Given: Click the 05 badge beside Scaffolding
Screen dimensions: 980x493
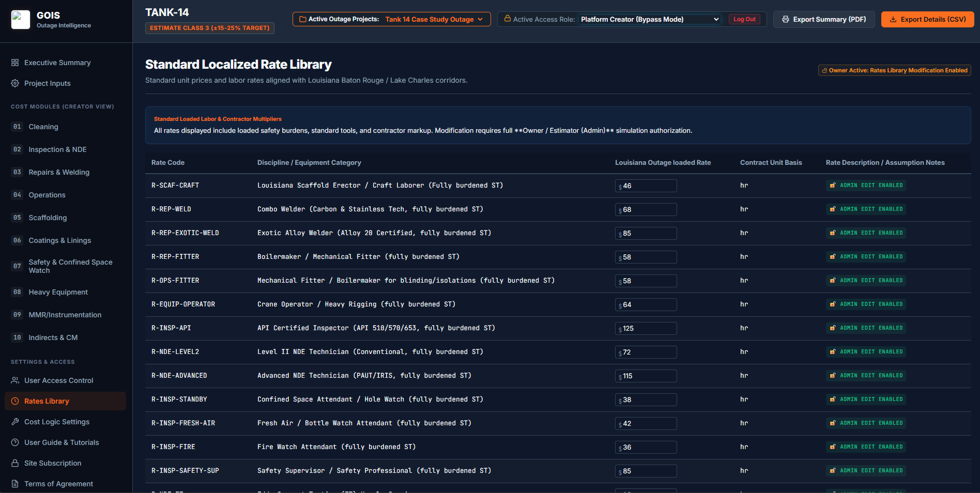Looking at the screenshot, I should coord(17,218).
